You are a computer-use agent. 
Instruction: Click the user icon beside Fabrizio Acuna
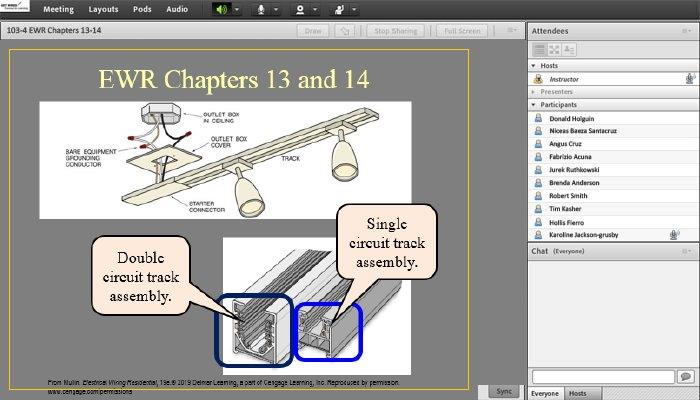point(538,157)
